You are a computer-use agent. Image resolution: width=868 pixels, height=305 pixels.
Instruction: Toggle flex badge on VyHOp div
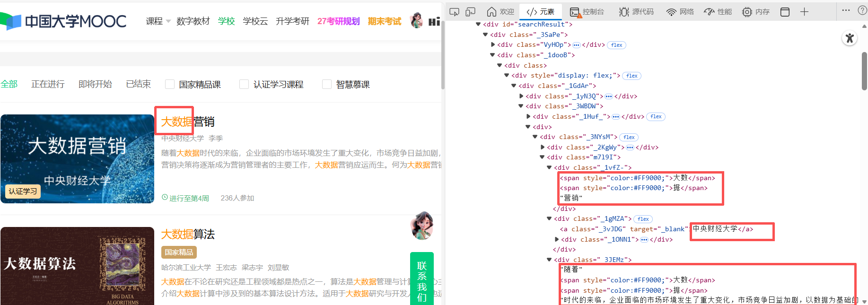617,45
